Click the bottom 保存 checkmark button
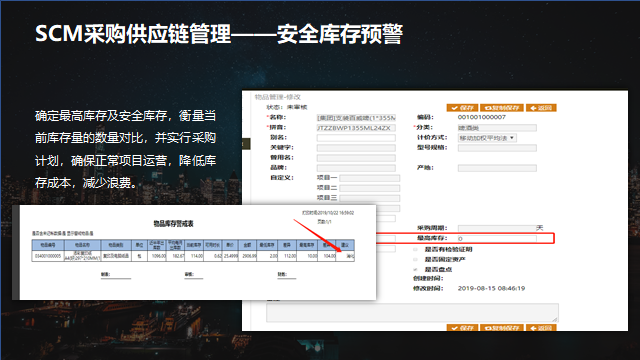 [462, 328]
